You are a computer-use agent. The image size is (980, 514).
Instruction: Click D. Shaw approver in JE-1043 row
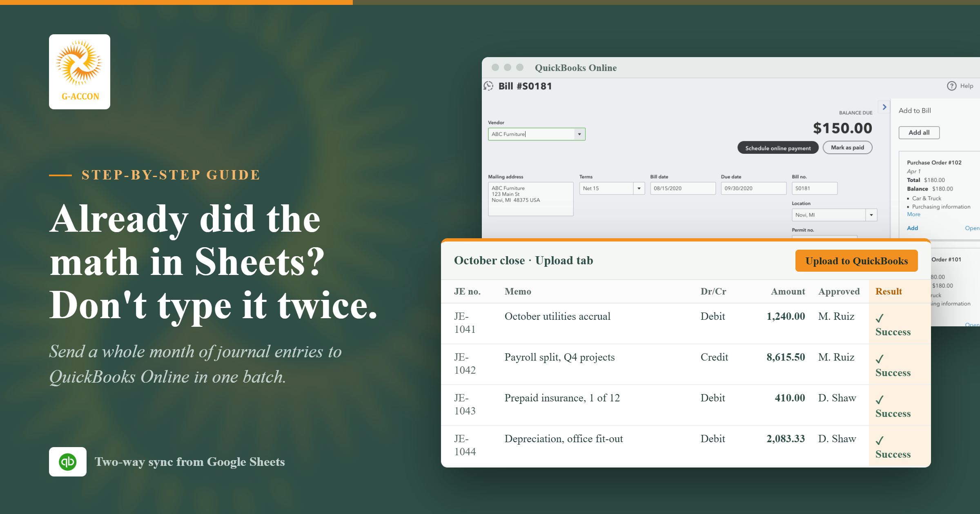coord(837,398)
